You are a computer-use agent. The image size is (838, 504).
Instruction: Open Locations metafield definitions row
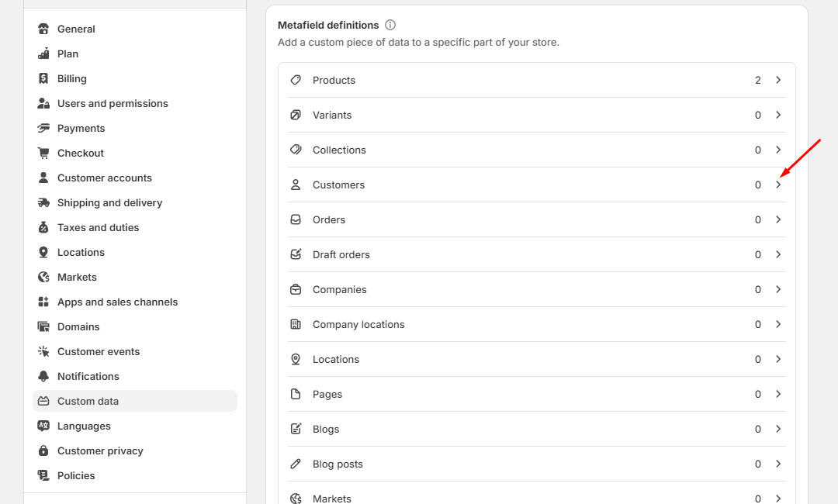[x=336, y=359]
